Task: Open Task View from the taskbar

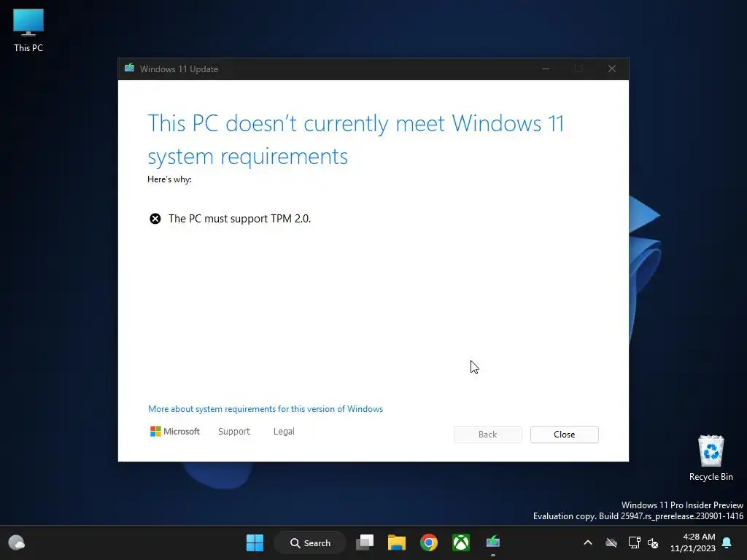Action: 365,542
